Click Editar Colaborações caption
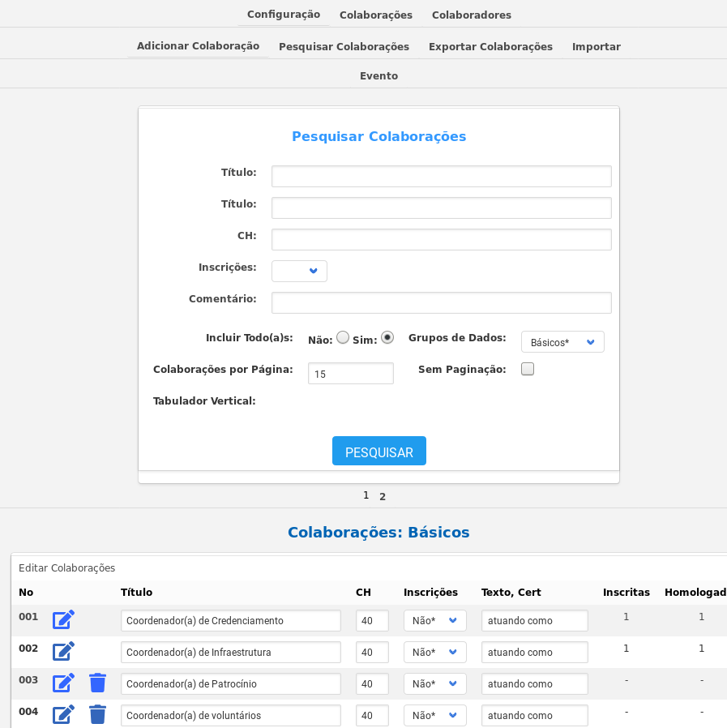This screenshot has height=728, width=727. (66, 567)
